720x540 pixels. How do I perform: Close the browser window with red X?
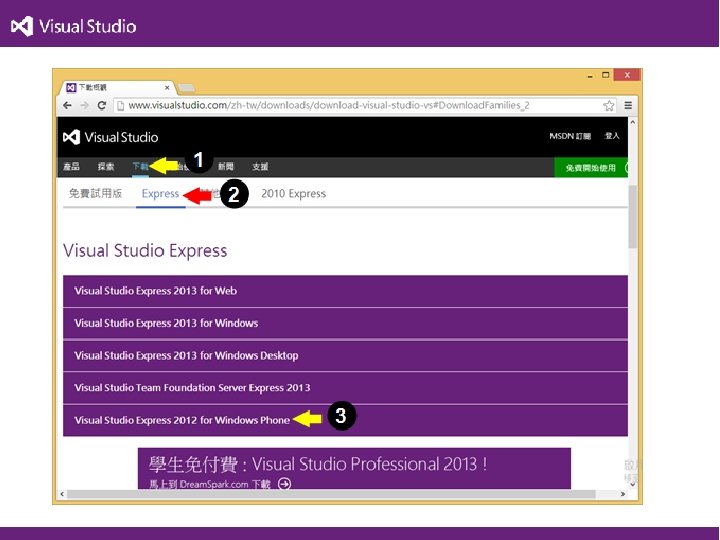(x=627, y=75)
